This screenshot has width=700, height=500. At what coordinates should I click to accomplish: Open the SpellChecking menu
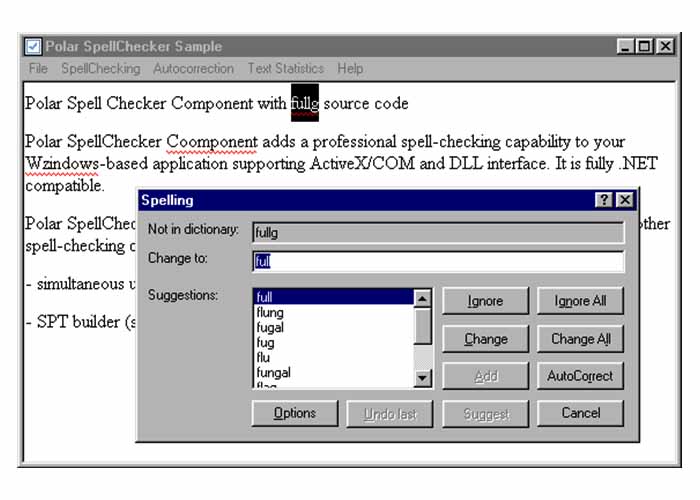tap(100, 69)
